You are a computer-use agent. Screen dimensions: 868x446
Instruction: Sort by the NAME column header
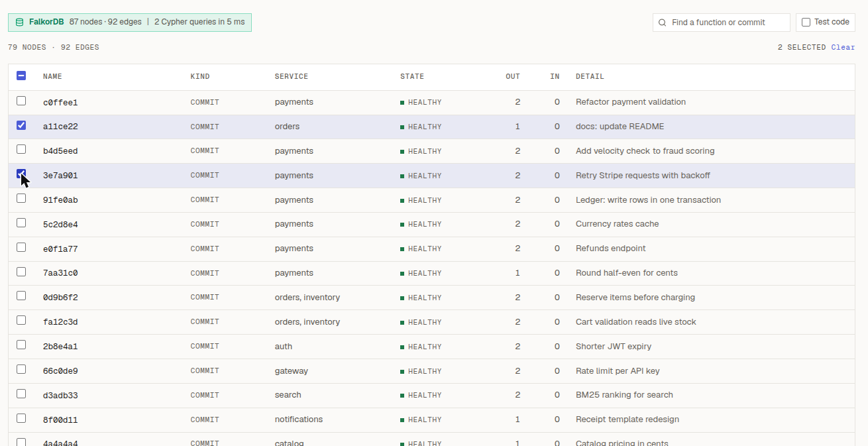coord(52,77)
